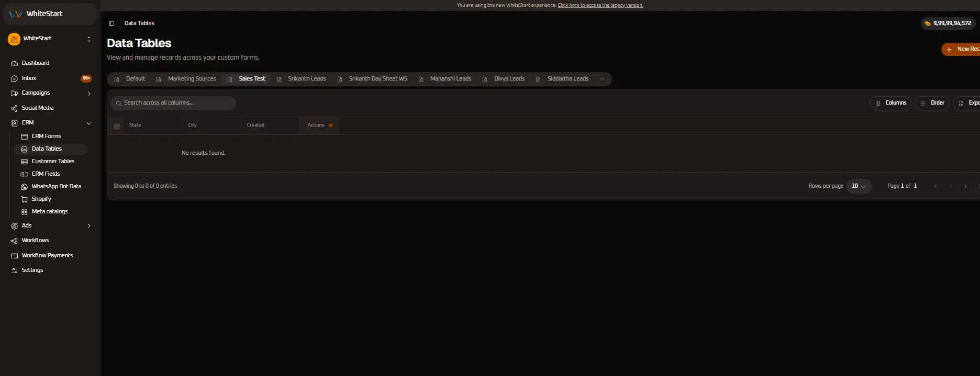Open the Order sorting button
This screenshot has width=980, height=376.
(932, 103)
